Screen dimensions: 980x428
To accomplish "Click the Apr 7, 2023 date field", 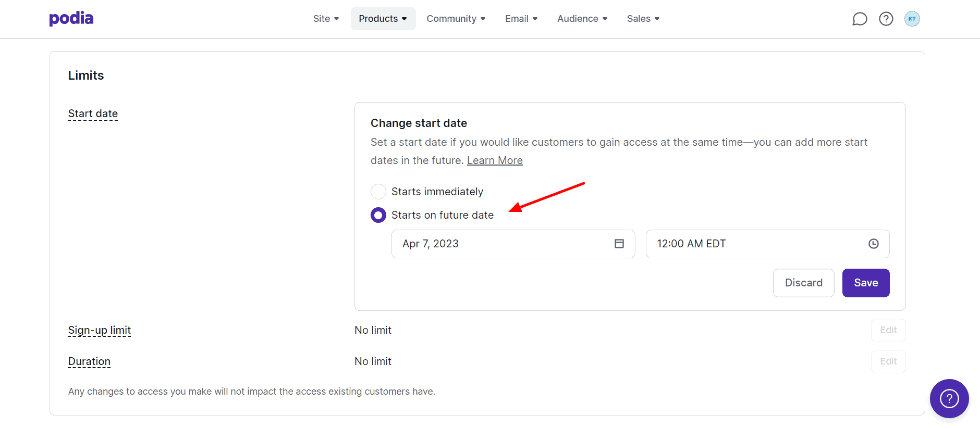I will 500,244.
